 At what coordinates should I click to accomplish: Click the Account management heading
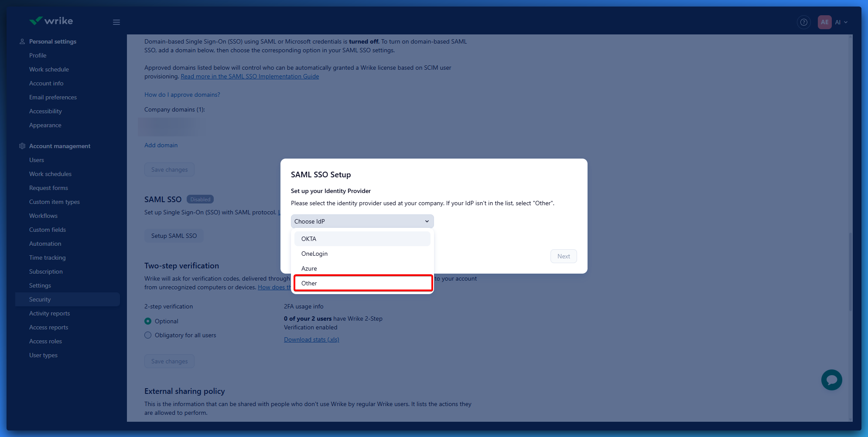(60, 146)
